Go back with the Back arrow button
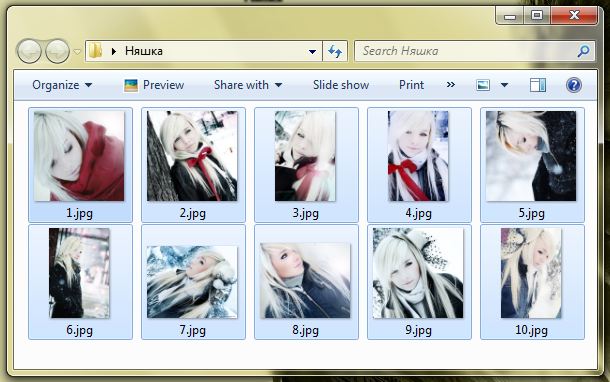 (29, 51)
